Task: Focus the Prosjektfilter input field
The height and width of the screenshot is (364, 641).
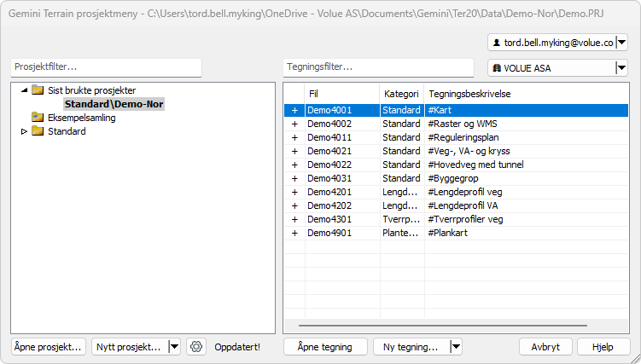Action: 106,67
